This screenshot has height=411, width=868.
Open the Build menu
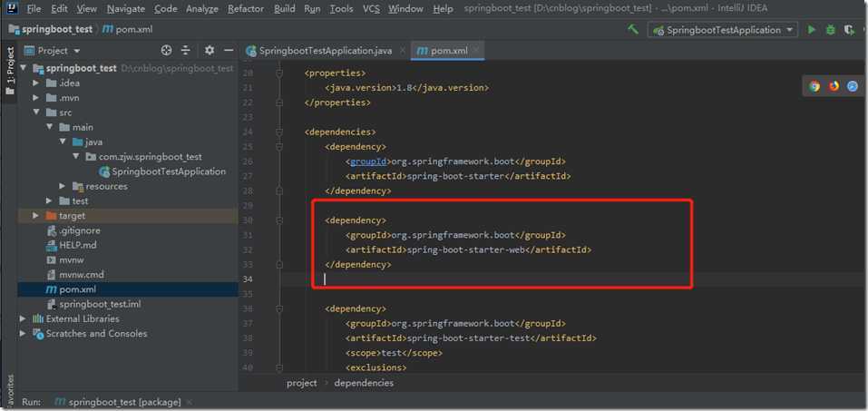(285, 9)
